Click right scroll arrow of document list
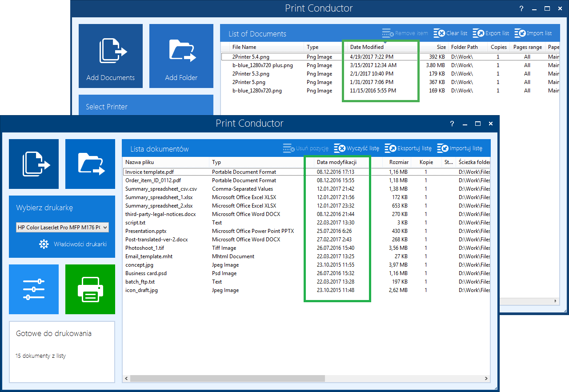This screenshot has width=569, height=392. click(487, 378)
